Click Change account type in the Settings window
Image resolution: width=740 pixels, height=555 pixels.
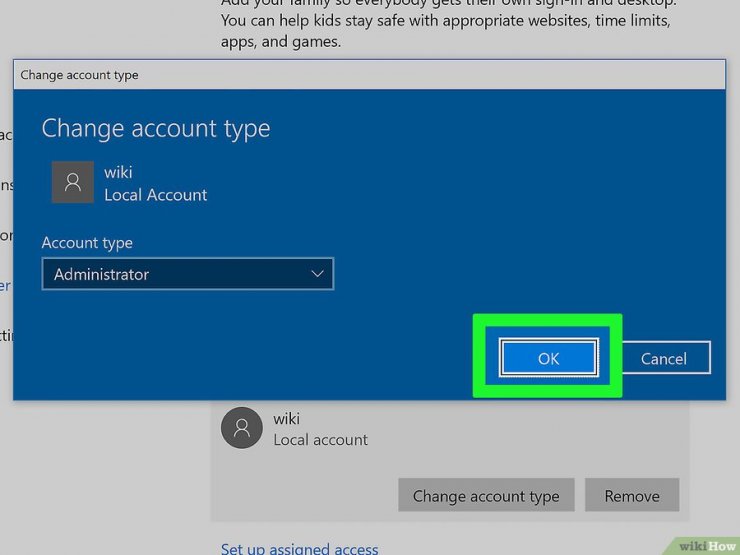coord(486,495)
